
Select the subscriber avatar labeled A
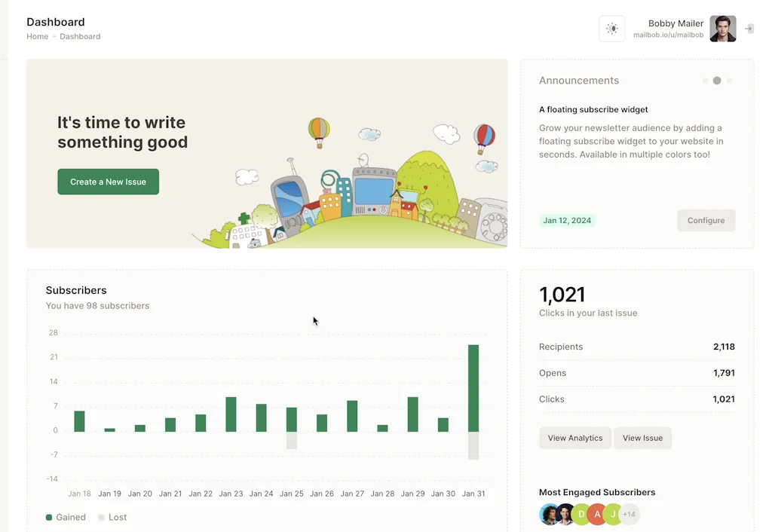point(597,515)
